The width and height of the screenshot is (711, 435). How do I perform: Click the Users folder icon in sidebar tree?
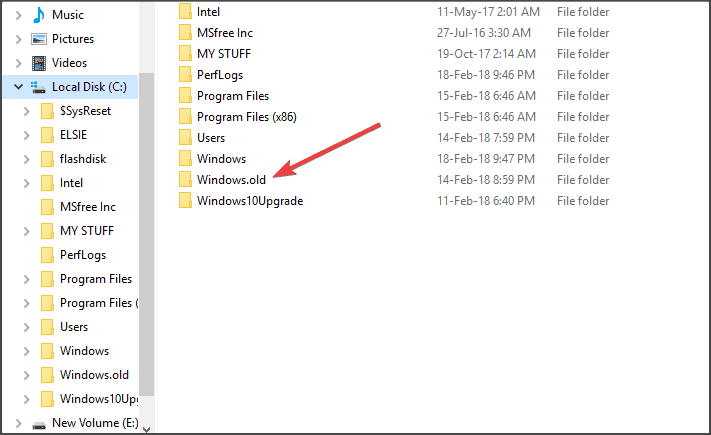(47, 327)
